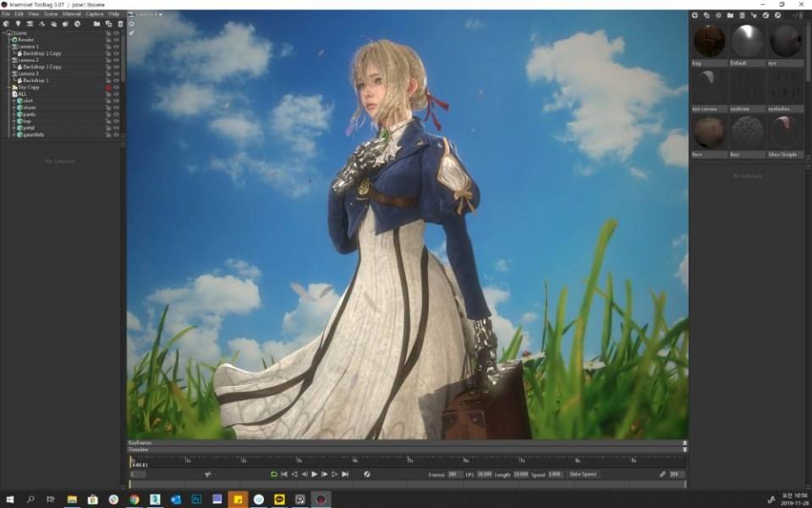Screen dimensions: 812x508
Task: Toggle visibility of the skirt mesh
Action: pyautogui.click(x=116, y=101)
